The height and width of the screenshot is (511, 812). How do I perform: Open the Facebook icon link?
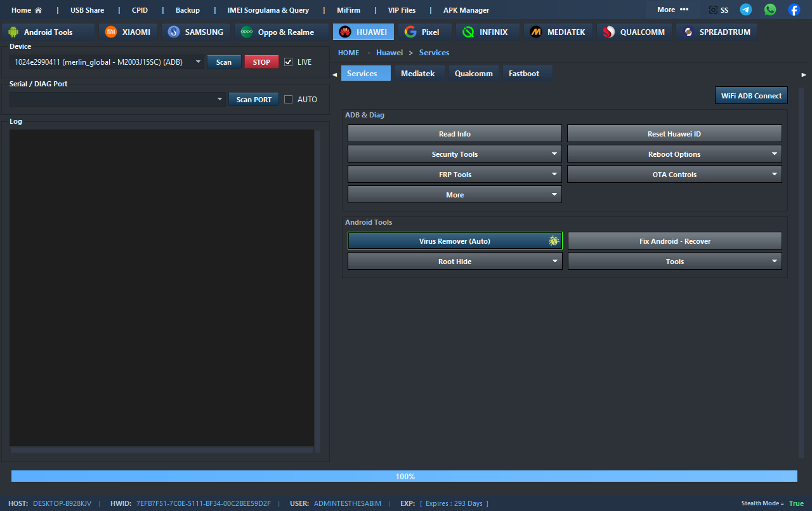794,10
